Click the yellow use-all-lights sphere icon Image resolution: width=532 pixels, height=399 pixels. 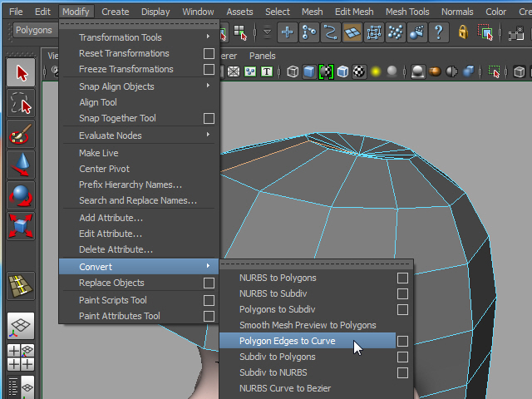coord(376,71)
